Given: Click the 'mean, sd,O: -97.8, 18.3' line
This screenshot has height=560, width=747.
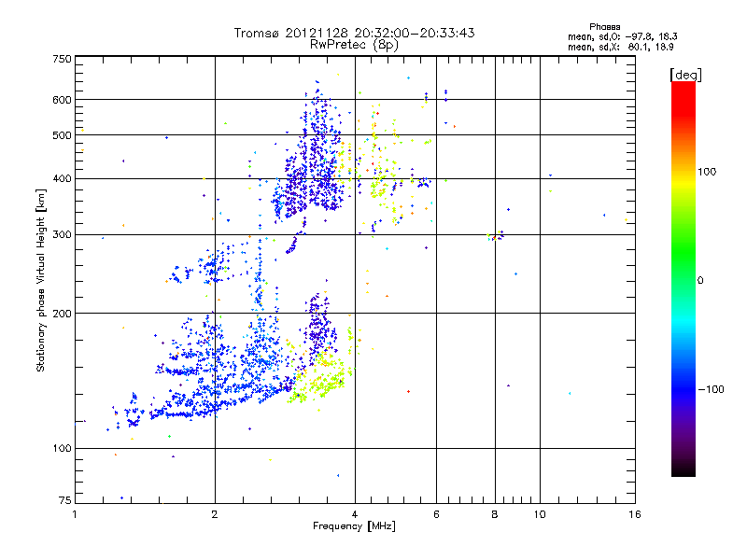Looking at the screenshot, I should pos(622,36).
